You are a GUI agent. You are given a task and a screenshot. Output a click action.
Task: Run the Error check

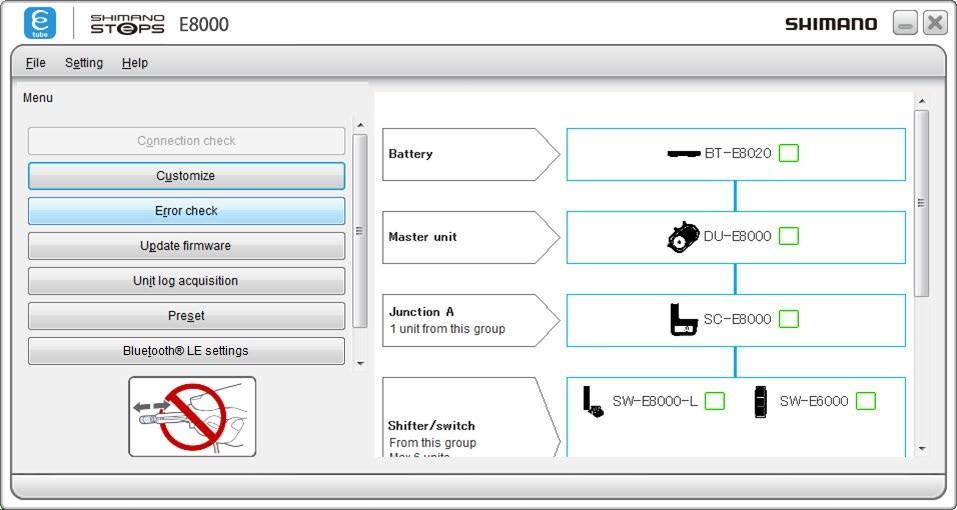(186, 211)
